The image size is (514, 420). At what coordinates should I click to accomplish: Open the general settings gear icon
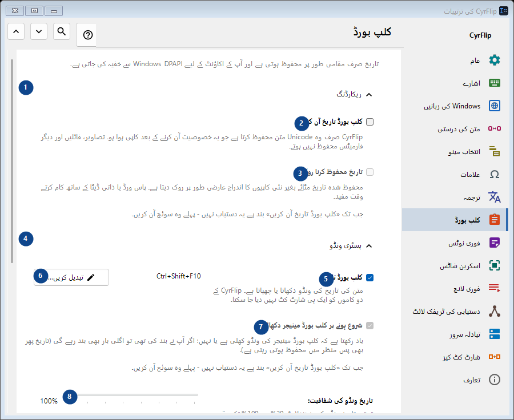495,60
